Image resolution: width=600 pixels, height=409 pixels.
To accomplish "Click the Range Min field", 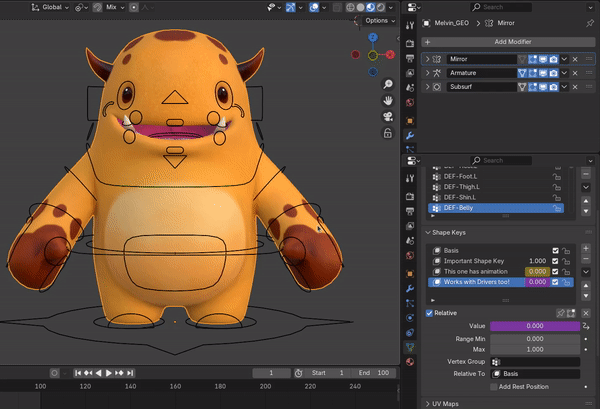I will pyautogui.click(x=535, y=339).
